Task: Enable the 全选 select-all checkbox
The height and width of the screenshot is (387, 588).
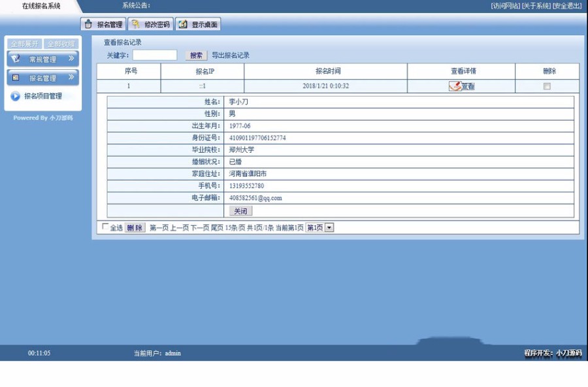Action: click(x=106, y=228)
